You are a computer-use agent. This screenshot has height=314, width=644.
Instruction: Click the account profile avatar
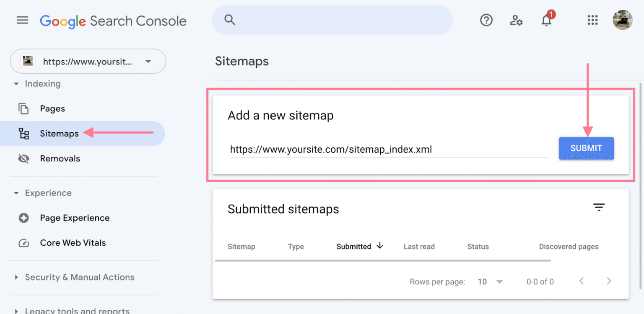click(622, 20)
